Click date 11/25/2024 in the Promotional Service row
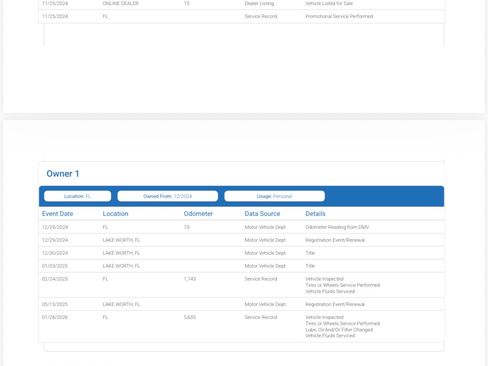The image size is (488, 366). click(55, 16)
